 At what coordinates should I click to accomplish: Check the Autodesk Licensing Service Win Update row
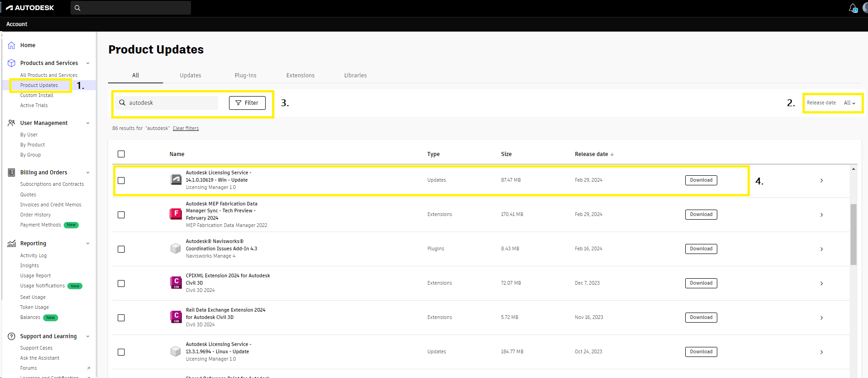click(x=121, y=180)
